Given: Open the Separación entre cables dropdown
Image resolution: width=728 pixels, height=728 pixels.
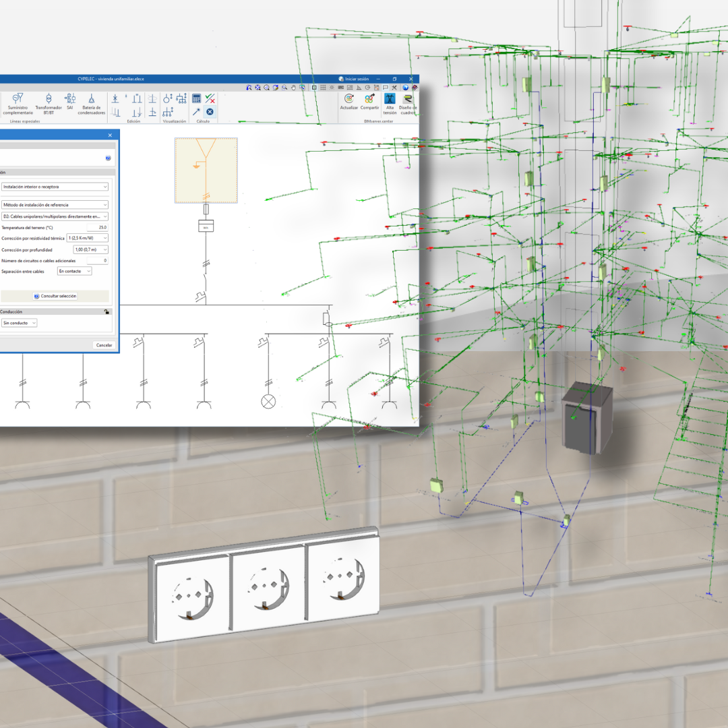Looking at the screenshot, I should coord(74,271).
